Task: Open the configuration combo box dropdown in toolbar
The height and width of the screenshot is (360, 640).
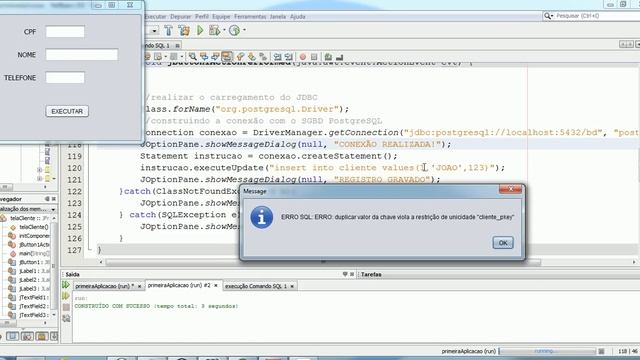Action: point(154,31)
